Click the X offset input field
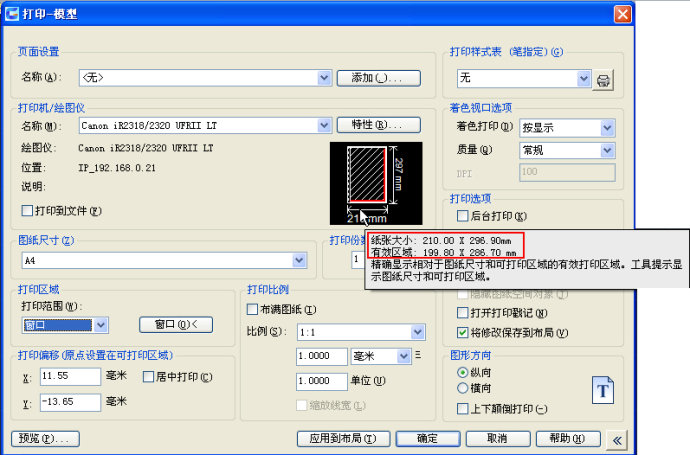 click(x=65, y=377)
